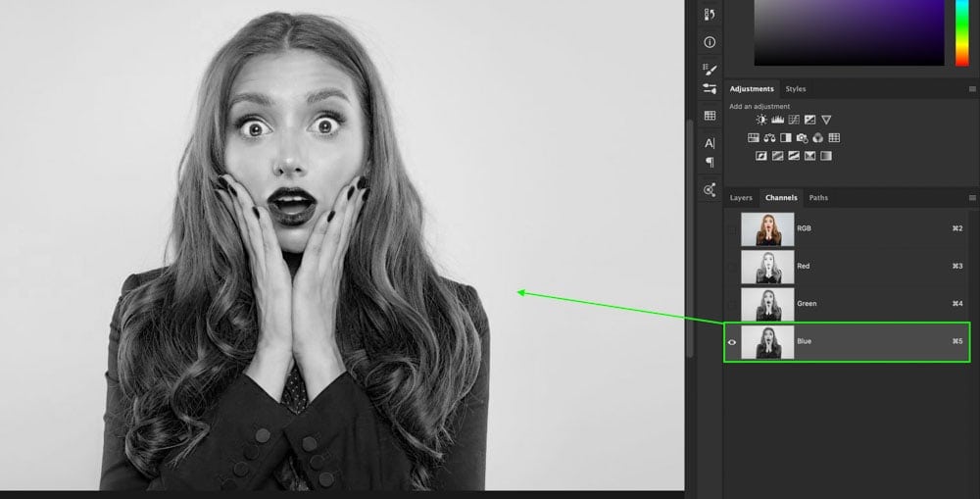
Task: Add a Gradient Map adjustment
Action: [826, 156]
